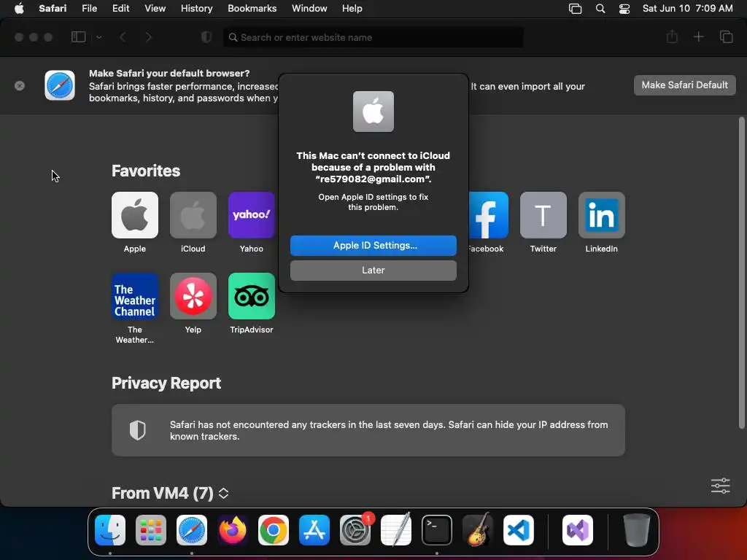
Task: Open Terminal from the Dock
Action: coord(437,530)
